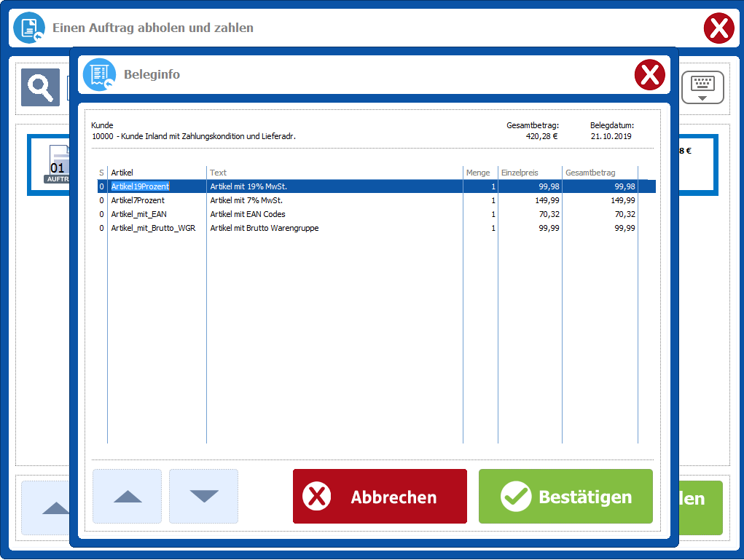Close the 'Einen Auftrag abholen' window
The width and height of the screenshot is (744, 560).
718,28
